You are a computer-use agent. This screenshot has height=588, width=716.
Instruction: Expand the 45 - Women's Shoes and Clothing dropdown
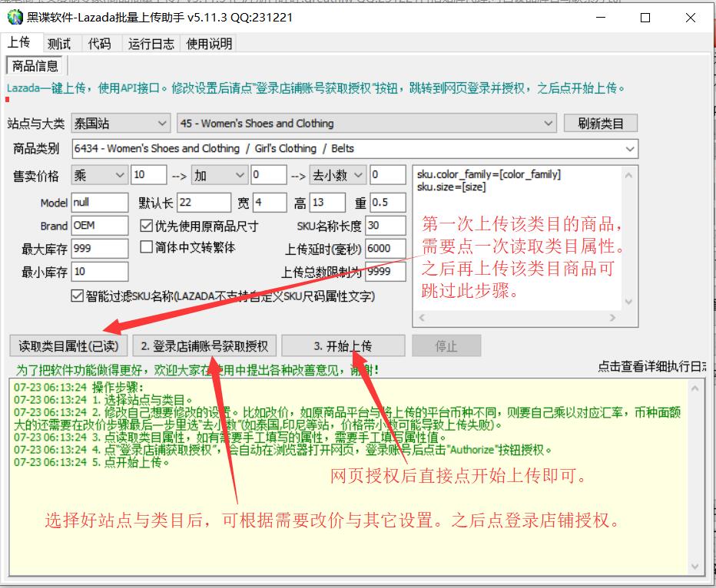pyautogui.click(x=366, y=123)
